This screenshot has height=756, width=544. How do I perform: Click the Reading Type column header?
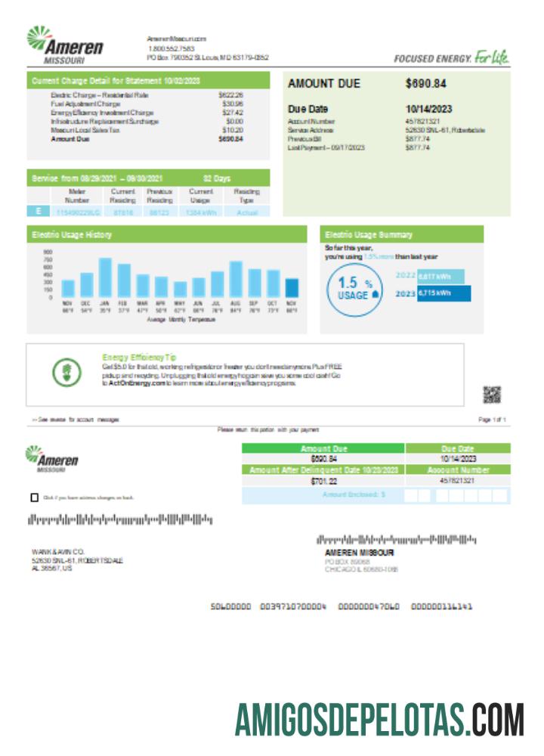[x=246, y=196]
